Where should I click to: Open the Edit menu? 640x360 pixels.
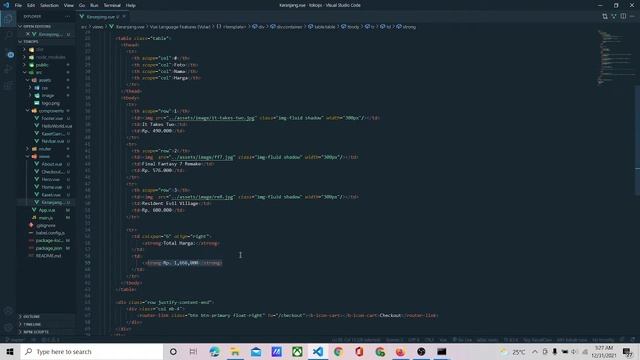pyautogui.click(x=31, y=5)
